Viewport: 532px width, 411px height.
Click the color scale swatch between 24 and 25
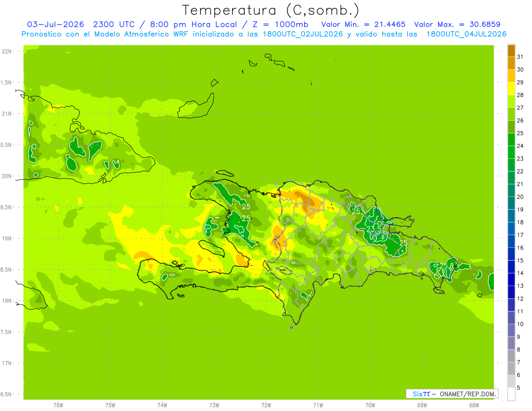[511, 139]
